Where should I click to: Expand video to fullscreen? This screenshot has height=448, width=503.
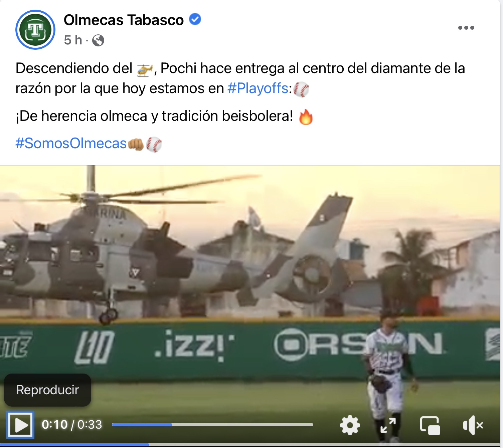pos(388,425)
